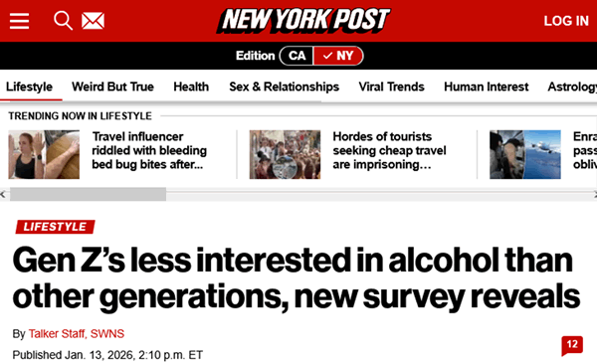Select the Viral Trends tab
Screen dimensions: 597x364
(391, 87)
